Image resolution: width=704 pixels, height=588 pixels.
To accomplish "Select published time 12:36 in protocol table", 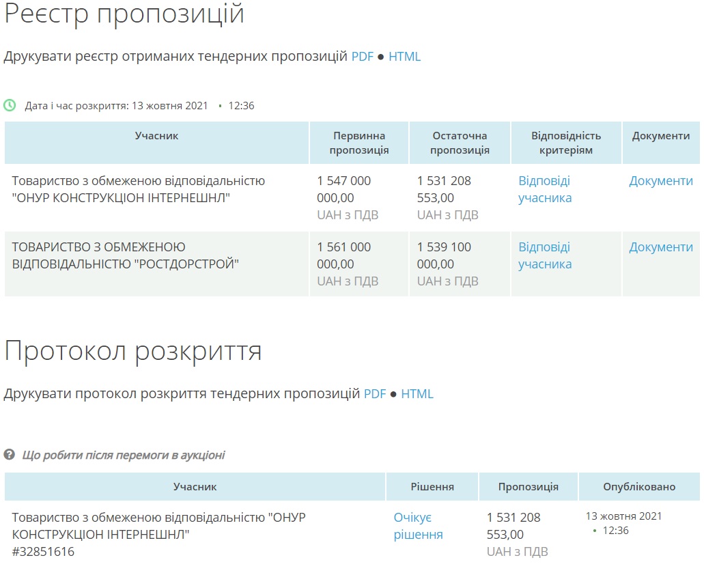I will 615,531.
